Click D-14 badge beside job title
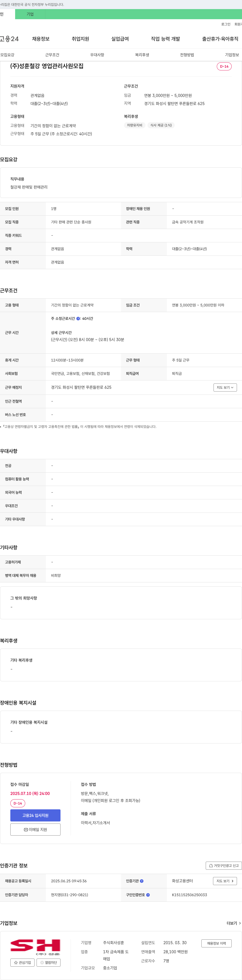 click(x=224, y=66)
